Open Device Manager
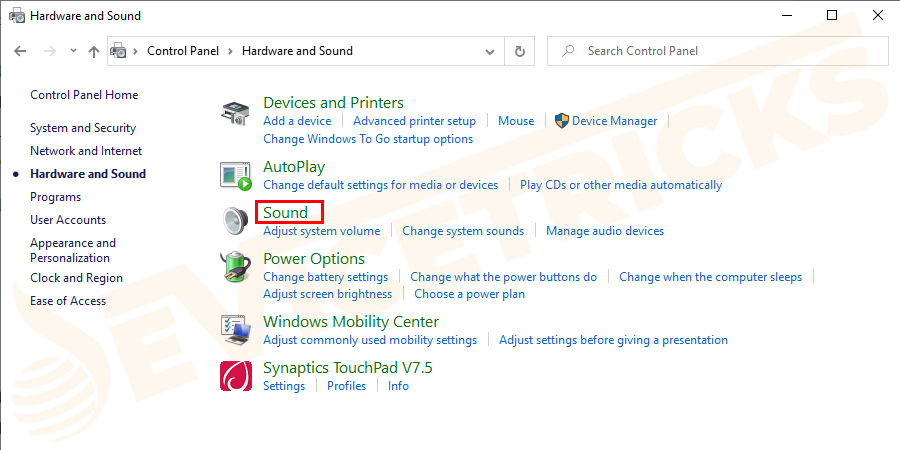 pyautogui.click(x=615, y=121)
